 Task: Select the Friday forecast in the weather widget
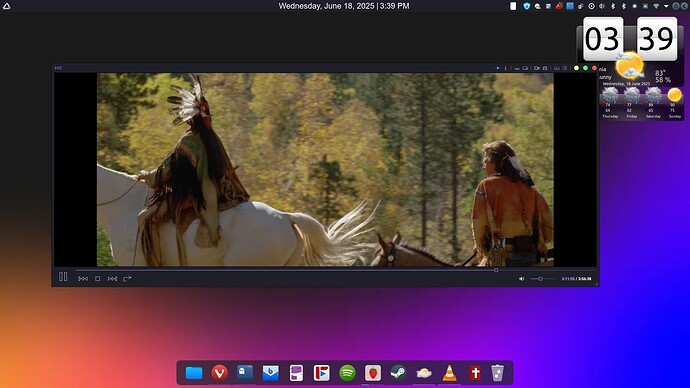[x=631, y=103]
